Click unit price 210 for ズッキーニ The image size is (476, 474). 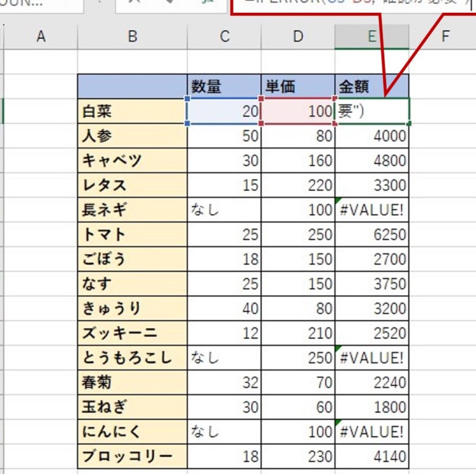(298, 333)
